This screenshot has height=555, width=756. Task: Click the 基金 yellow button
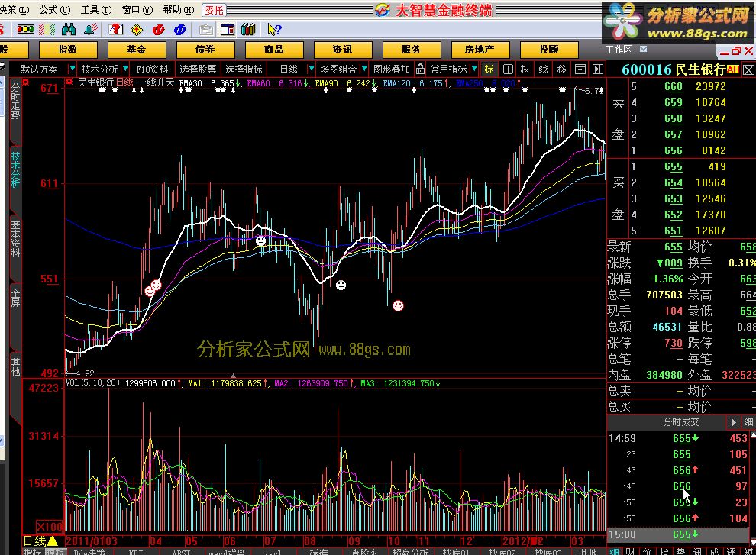tap(137, 50)
